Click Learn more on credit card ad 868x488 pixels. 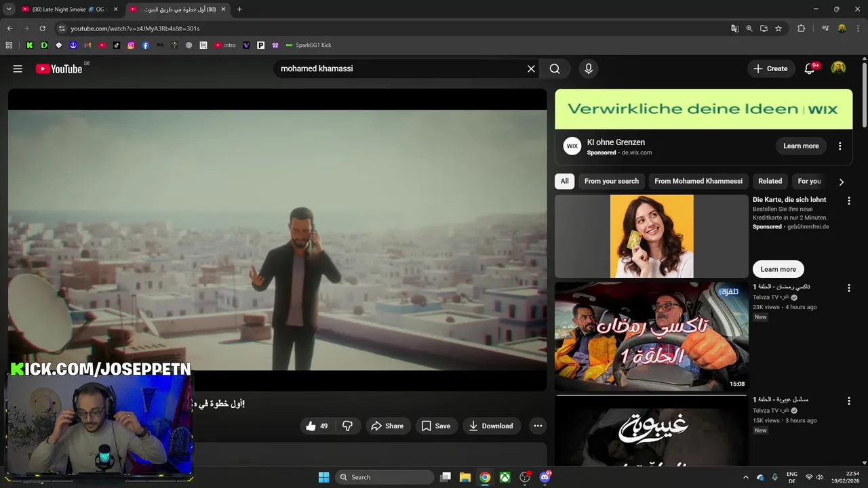[778, 269]
